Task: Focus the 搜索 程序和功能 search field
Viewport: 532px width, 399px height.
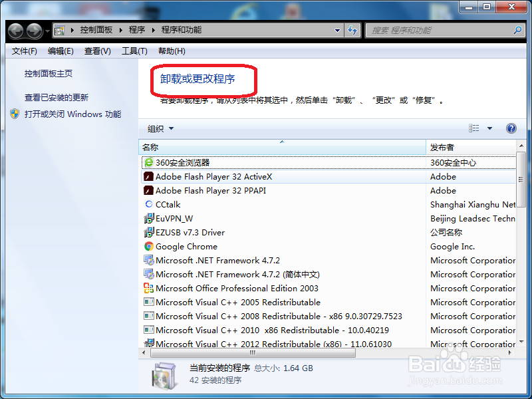Action: (446, 30)
